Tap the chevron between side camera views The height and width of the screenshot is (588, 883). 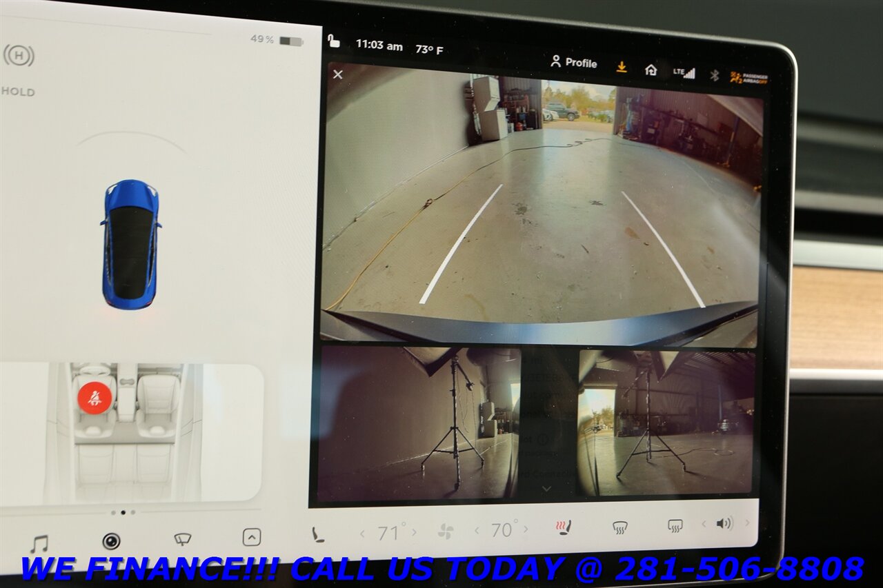(547, 489)
